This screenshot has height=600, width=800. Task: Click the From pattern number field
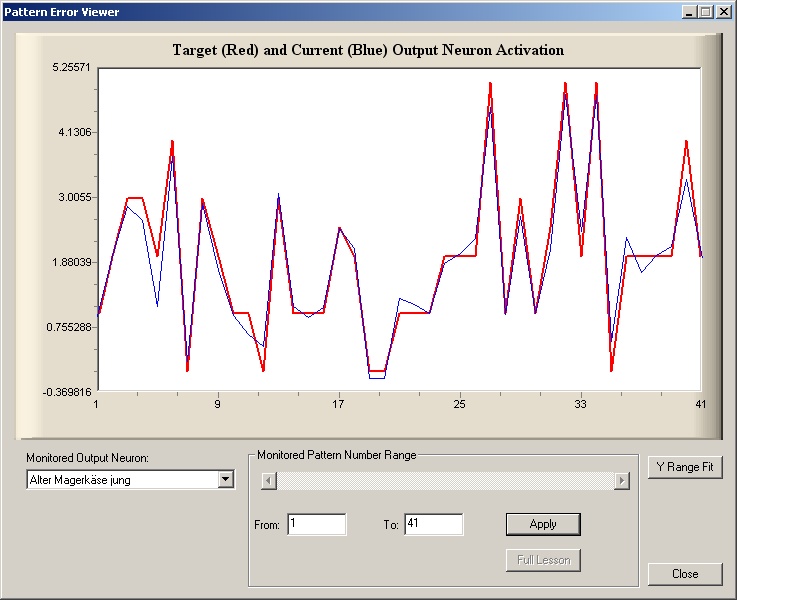(x=316, y=524)
